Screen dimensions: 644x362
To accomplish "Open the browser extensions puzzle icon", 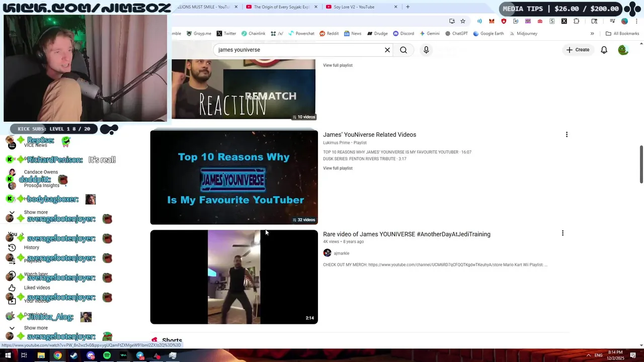I will tap(577, 21).
